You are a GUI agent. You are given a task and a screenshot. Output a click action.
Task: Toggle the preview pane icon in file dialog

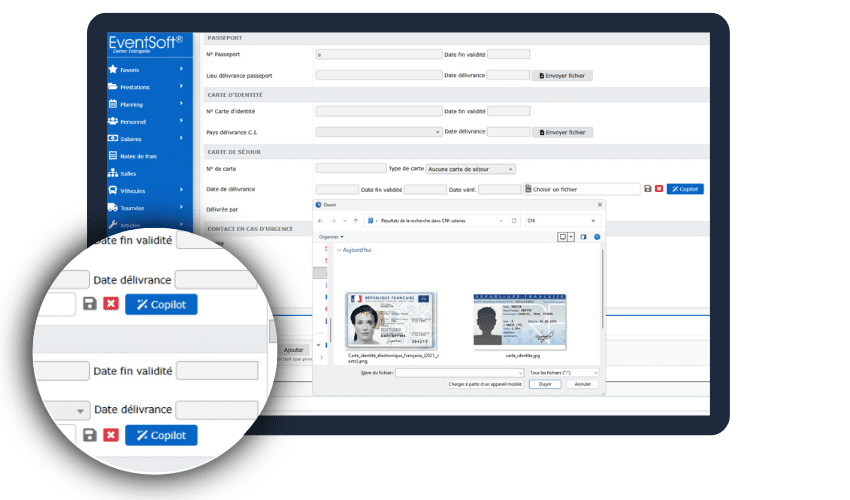[583, 237]
